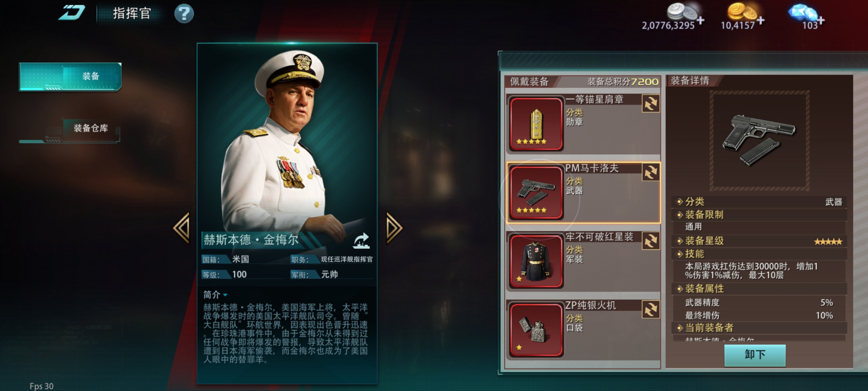Click the back arrow logo icon
This screenshot has height=391, width=868.
pyautogui.click(x=71, y=13)
